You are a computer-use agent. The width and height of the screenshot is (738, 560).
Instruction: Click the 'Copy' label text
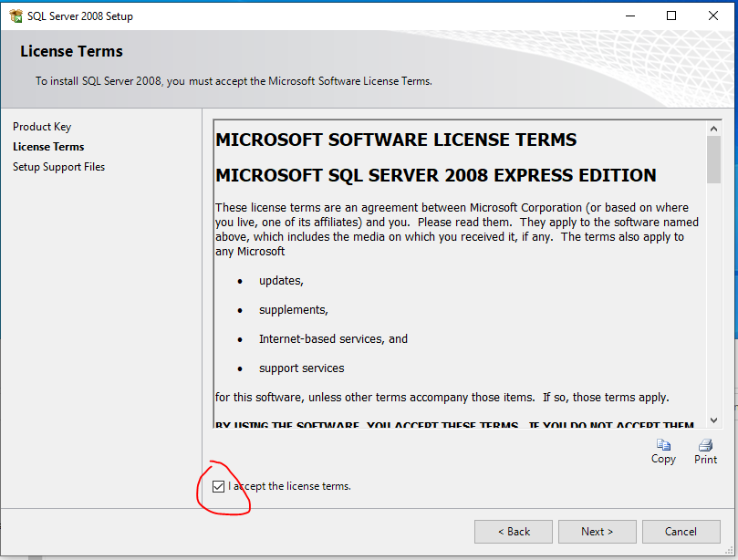(x=663, y=460)
